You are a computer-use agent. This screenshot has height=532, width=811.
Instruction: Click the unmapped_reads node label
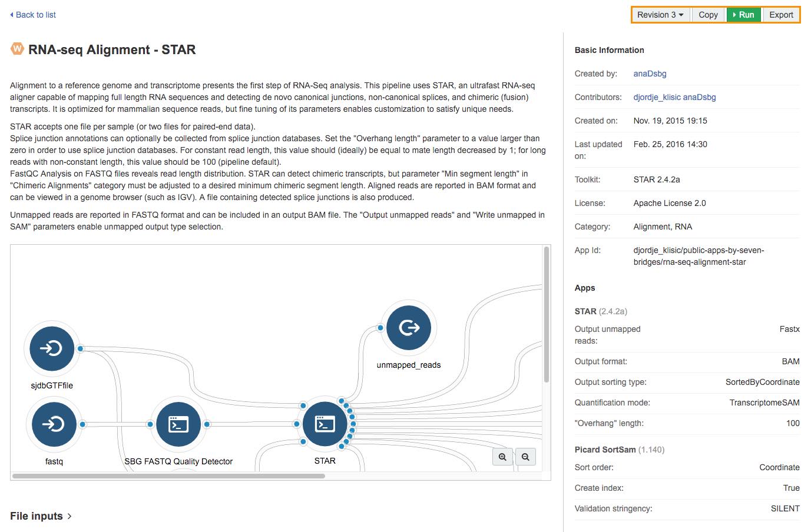[409, 365]
